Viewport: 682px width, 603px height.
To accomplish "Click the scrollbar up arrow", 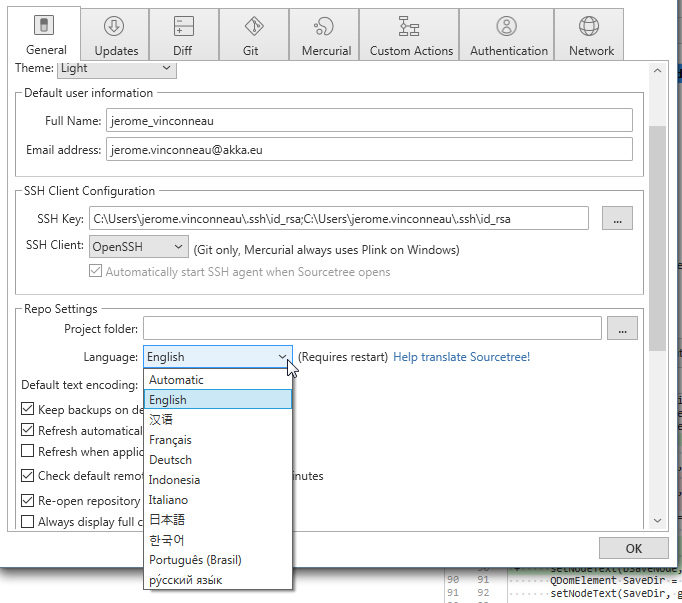I will 657,70.
